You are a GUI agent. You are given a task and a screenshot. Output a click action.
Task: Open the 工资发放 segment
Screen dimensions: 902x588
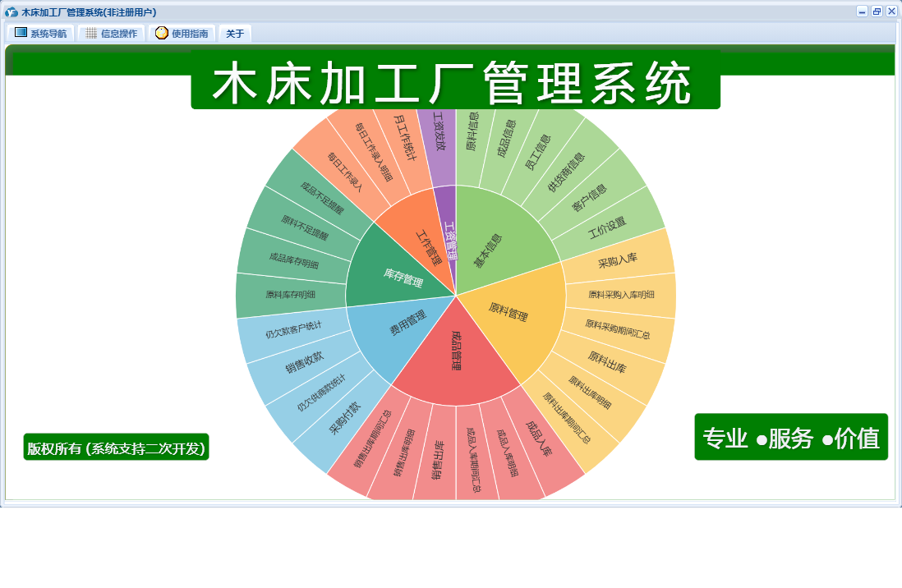click(439, 132)
